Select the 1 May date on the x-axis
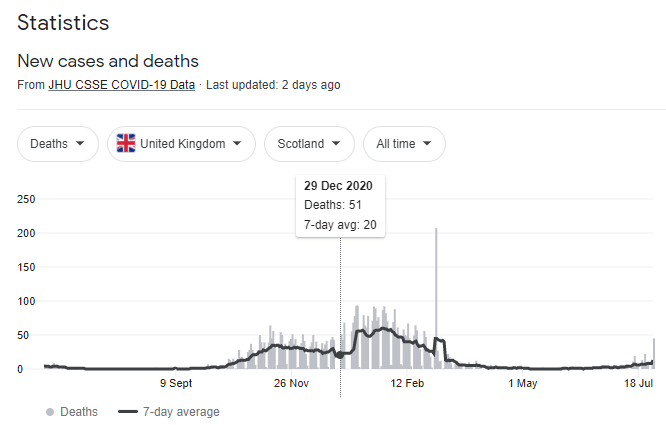The height and width of the screenshot is (425, 666). click(523, 383)
